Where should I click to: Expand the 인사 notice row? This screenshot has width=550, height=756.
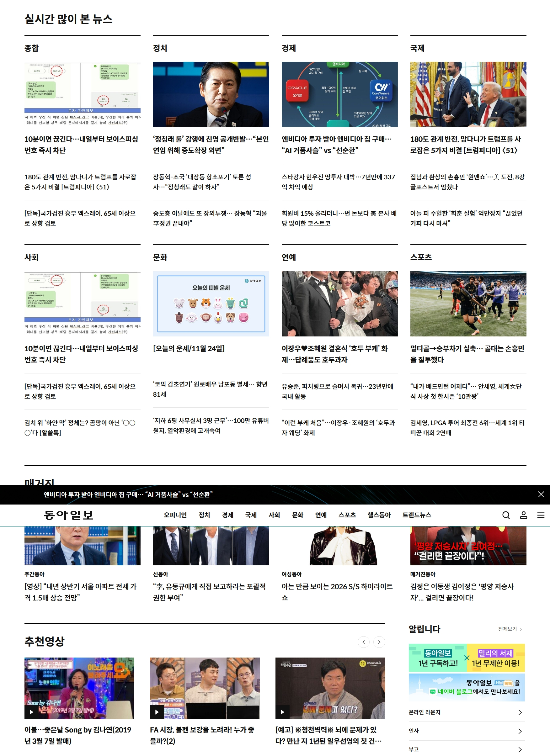(x=466, y=731)
